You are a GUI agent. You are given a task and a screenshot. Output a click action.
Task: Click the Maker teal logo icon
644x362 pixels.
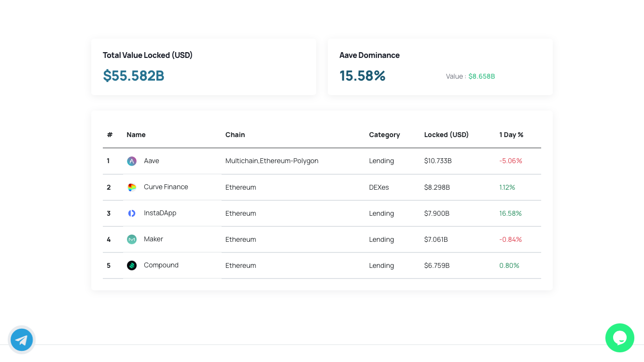[x=132, y=239]
